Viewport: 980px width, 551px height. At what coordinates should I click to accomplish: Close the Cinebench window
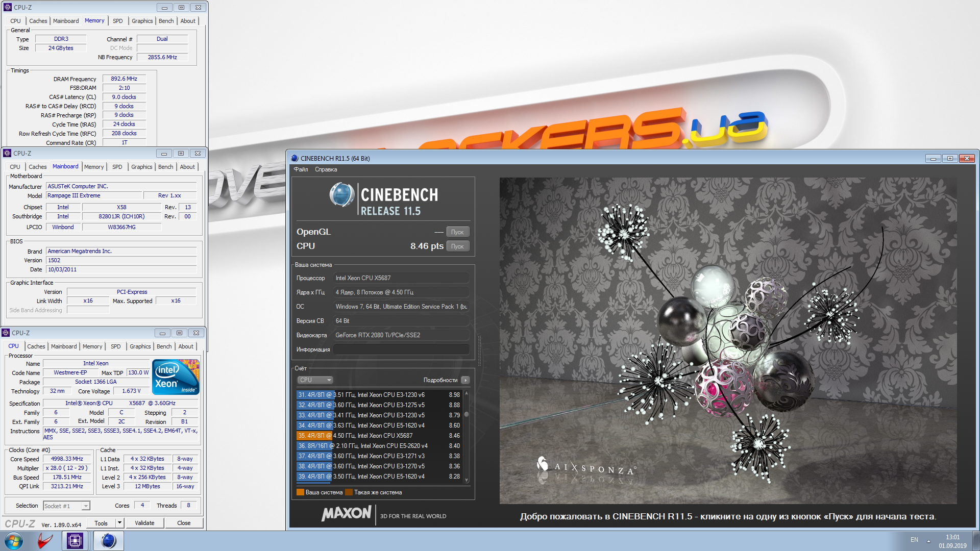click(x=967, y=158)
